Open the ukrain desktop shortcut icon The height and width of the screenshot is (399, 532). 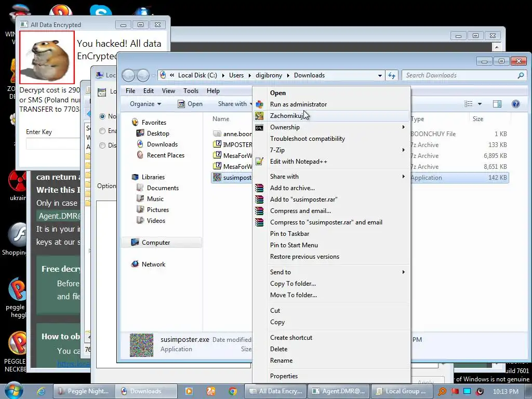point(18,181)
